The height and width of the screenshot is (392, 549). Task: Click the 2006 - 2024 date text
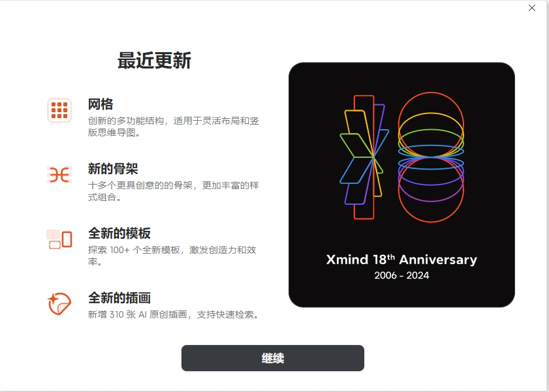click(x=401, y=275)
